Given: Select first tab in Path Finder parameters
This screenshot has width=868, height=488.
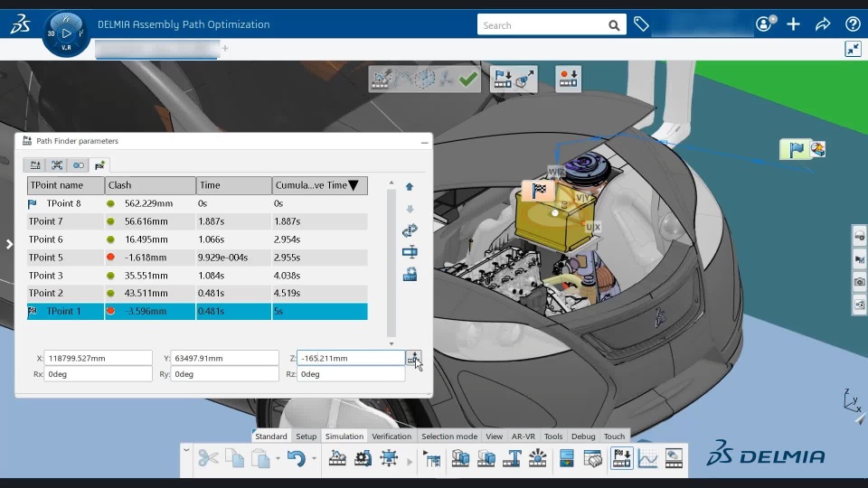Looking at the screenshot, I should (35, 164).
